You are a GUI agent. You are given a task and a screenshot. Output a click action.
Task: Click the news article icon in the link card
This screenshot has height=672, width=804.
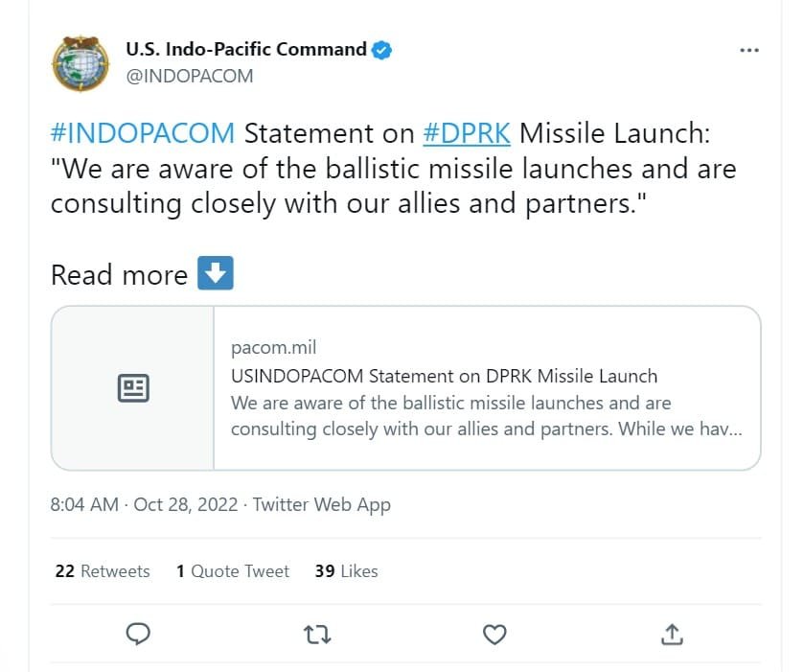[133, 387]
